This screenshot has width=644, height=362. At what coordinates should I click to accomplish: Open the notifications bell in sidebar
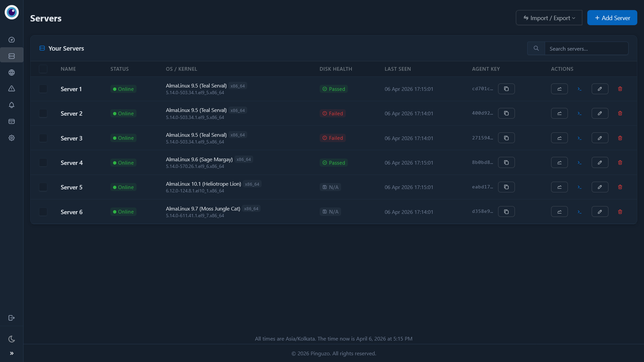pos(12,105)
